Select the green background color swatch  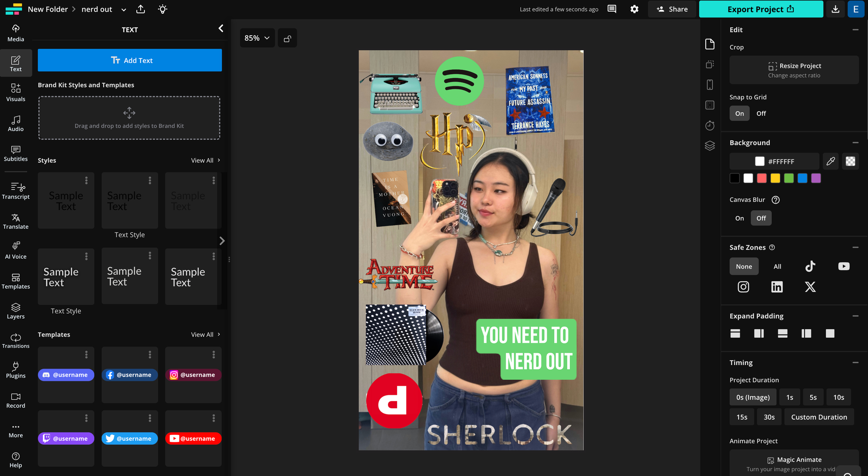(789, 178)
